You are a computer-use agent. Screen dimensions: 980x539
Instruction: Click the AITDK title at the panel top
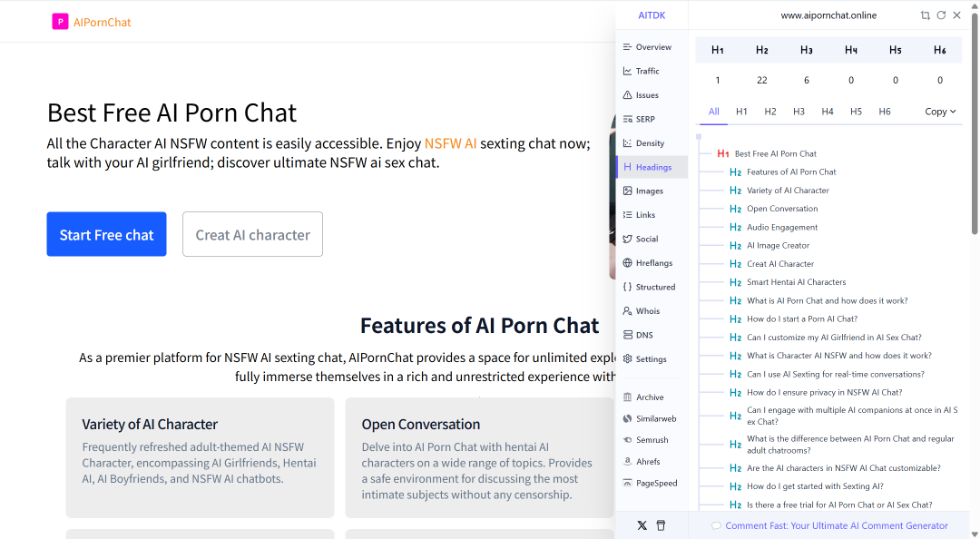coord(652,15)
